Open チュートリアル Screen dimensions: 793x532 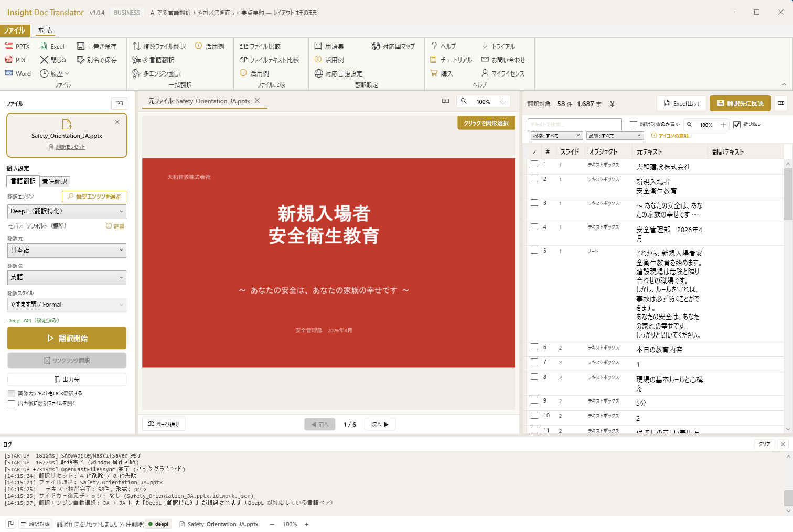451,60
